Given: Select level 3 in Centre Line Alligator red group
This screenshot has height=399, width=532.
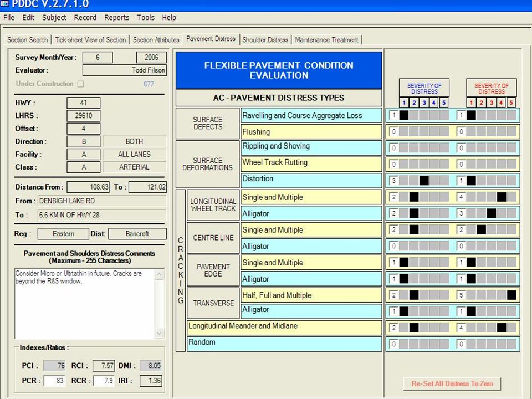Looking at the screenshot, I should pyautogui.click(x=492, y=246).
